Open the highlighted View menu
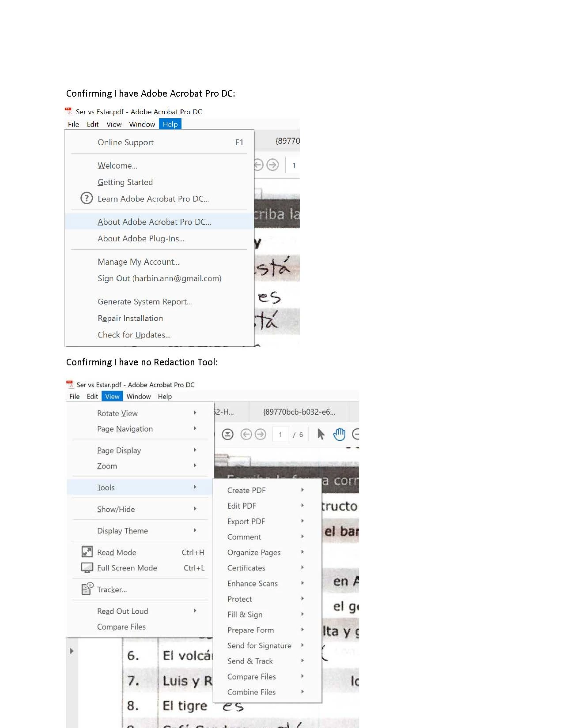 click(x=112, y=396)
